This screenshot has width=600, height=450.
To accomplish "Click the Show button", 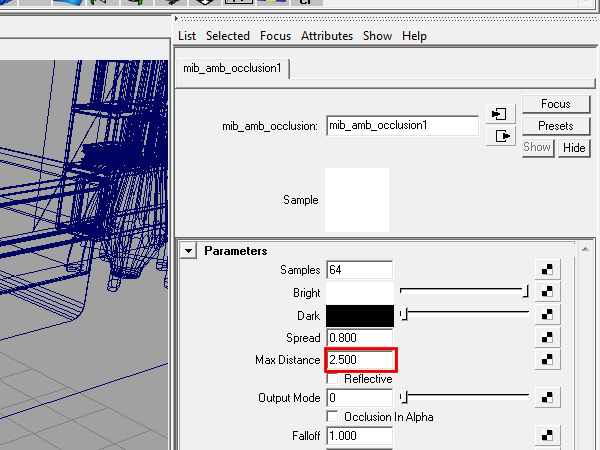I will [537, 147].
